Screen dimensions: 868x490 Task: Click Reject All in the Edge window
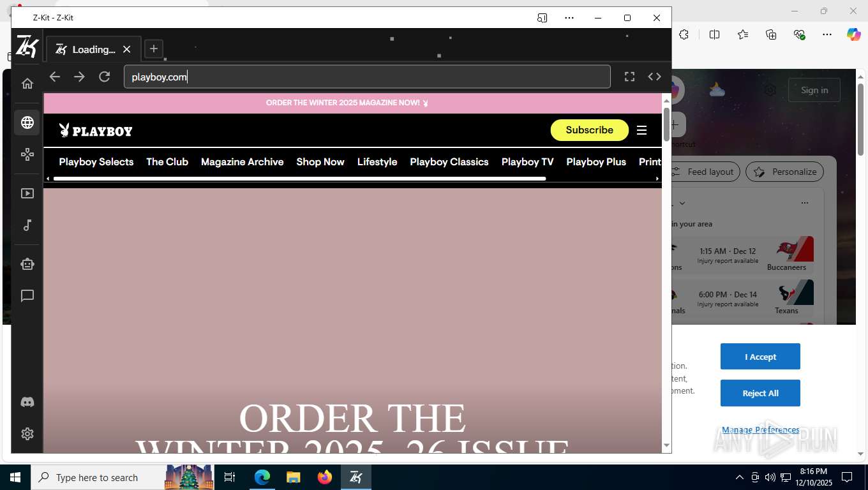click(x=760, y=393)
